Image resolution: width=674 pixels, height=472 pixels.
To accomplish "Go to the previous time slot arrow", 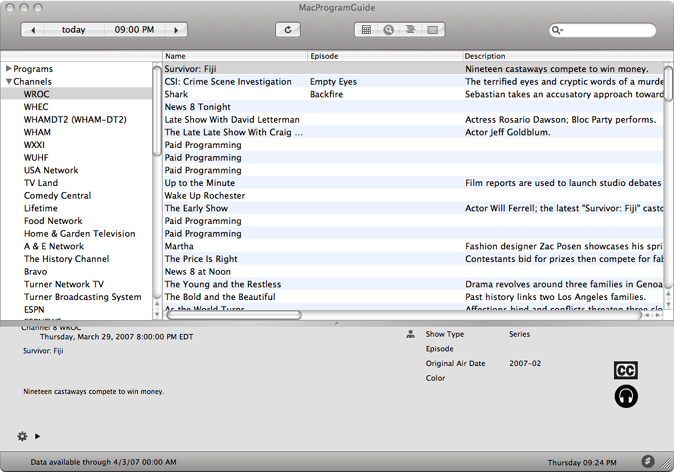I will [x=33, y=30].
